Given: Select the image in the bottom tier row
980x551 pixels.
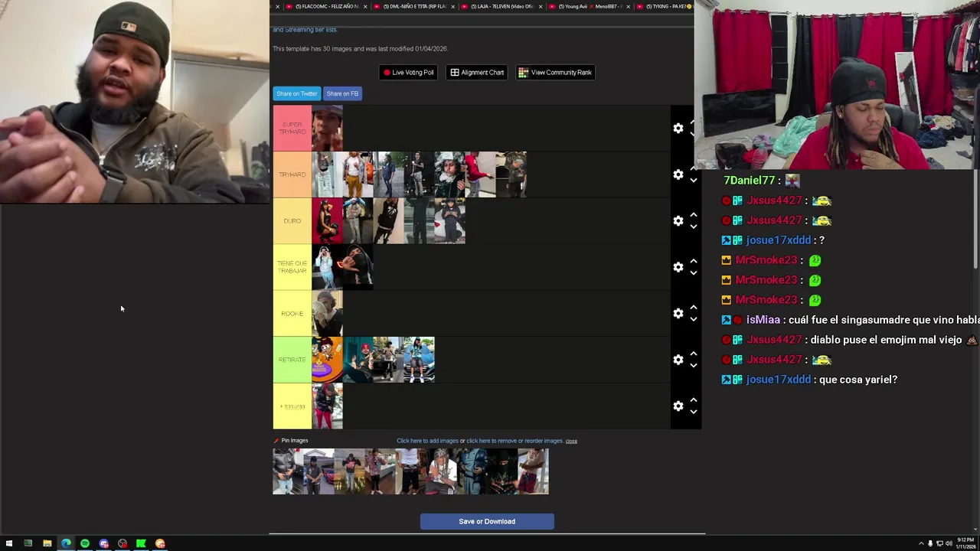Looking at the screenshot, I should [x=327, y=406].
